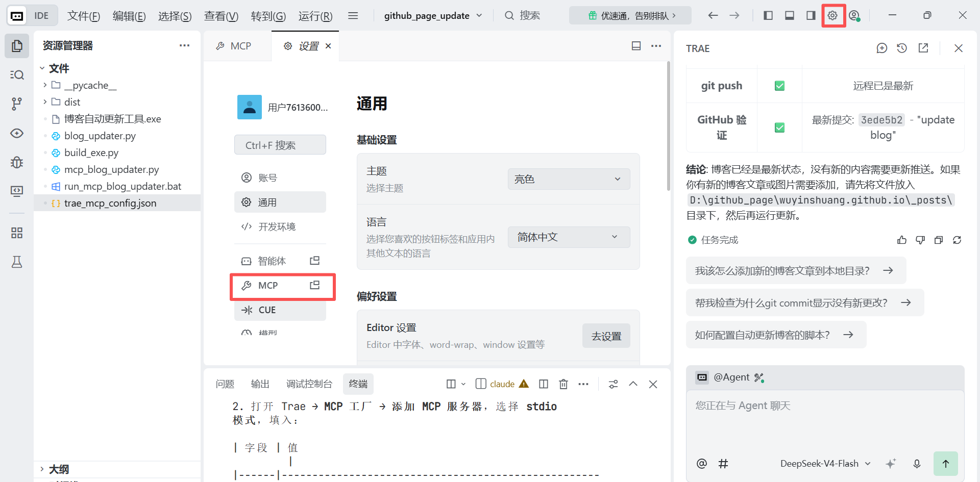Close the 设置 tab
This screenshot has height=482, width=980.
click(x=328, y=46)
